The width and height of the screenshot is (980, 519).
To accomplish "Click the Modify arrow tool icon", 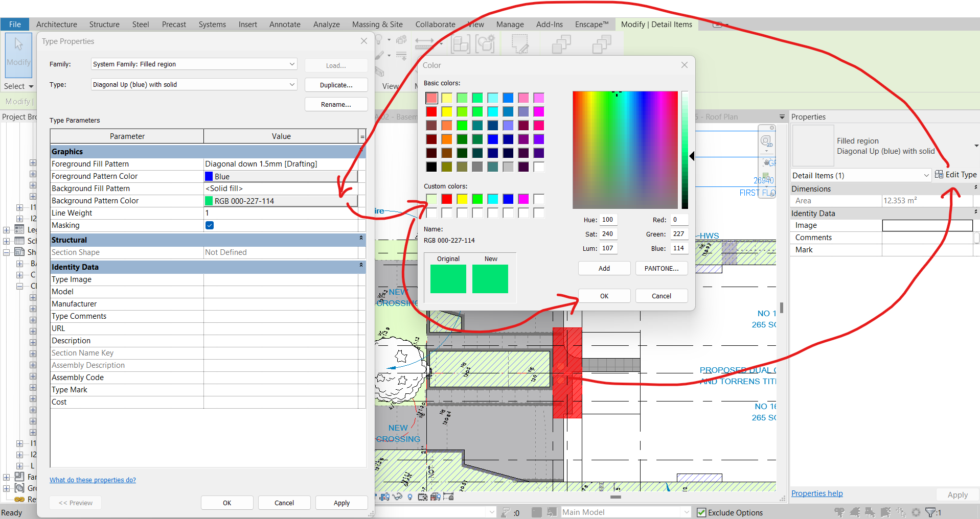I will [18, 45].
